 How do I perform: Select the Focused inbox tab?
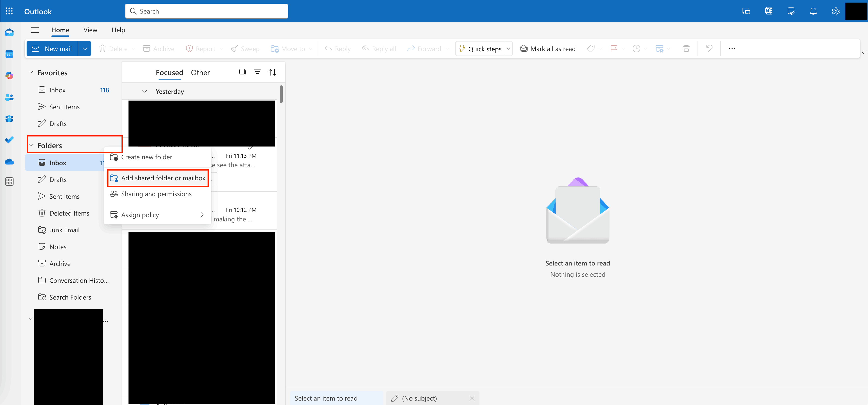170,73
